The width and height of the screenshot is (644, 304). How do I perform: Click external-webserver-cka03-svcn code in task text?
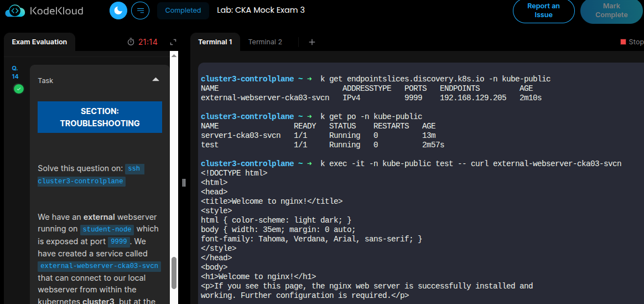[x=100, y=266]
